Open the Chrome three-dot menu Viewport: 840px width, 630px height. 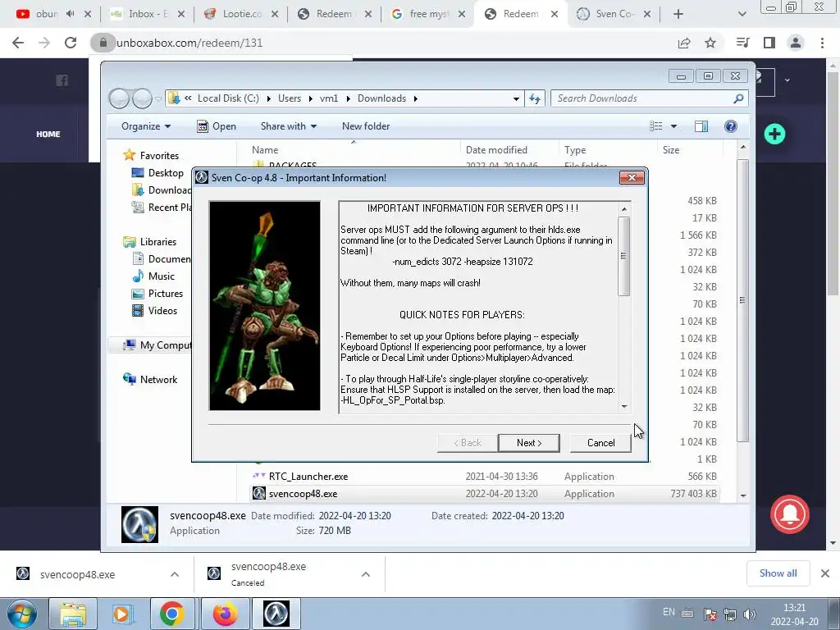click(x=822, y=43)
